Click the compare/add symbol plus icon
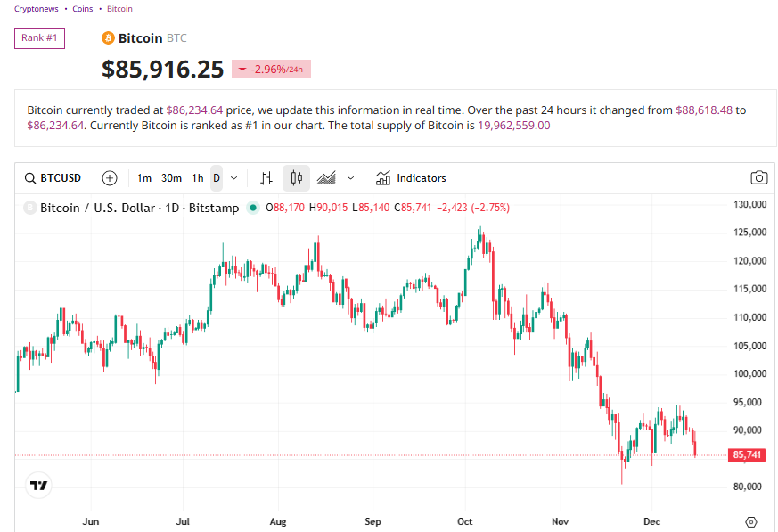This screenshot has height=532, width=778. click(110, 178)
